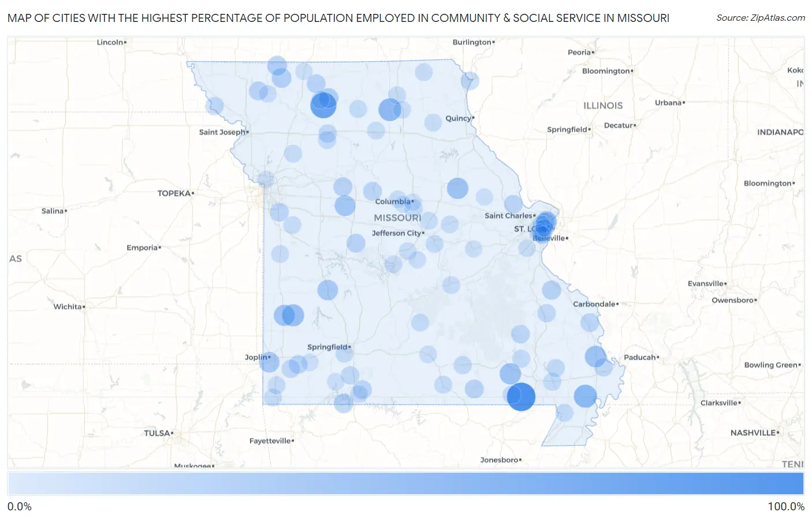Click the MISSOURI state label
Screen dimensions: 812x519
click(x=397, y=218)
